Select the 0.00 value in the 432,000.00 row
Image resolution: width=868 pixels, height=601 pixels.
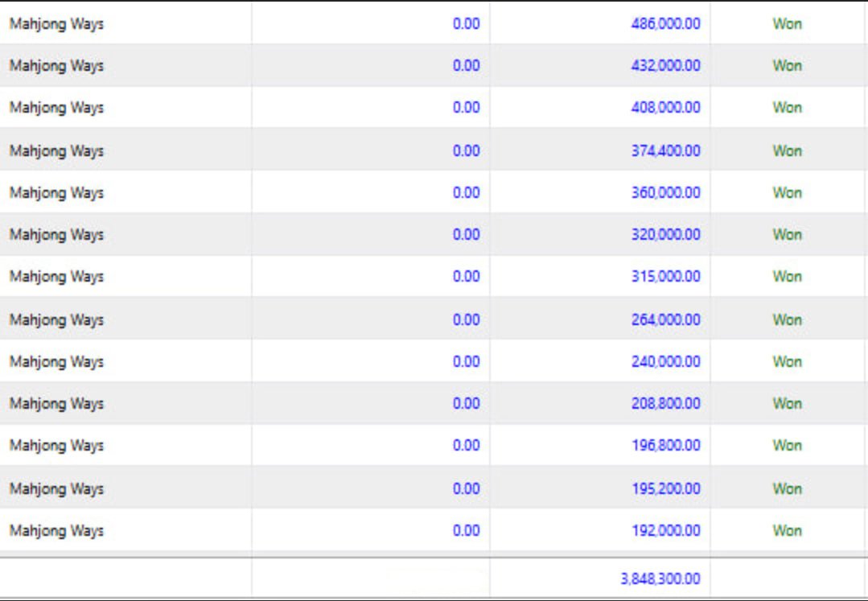[x=466, y=65]
